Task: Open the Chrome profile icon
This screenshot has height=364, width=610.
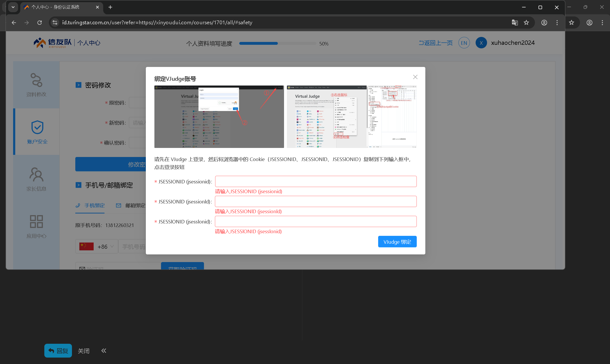Action: pyautogui.click(x=544, y=23)
